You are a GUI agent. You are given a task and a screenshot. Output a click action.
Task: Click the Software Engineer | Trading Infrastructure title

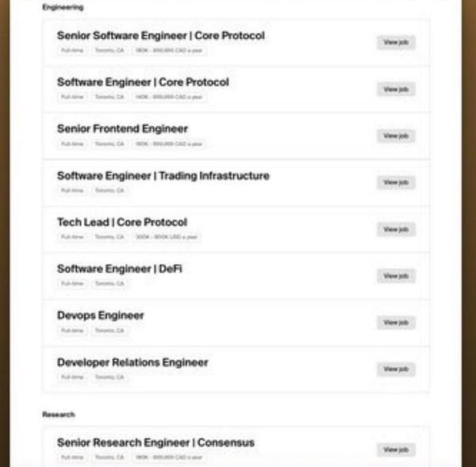pyautogui.click(x=163, y=175)
